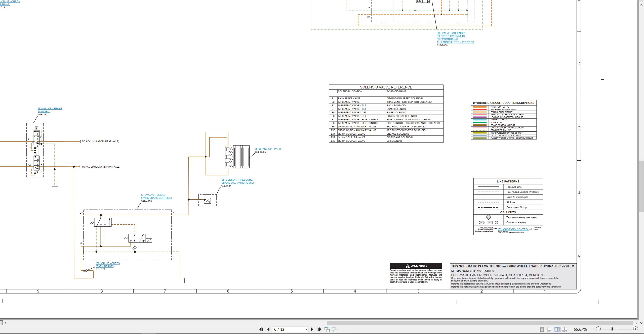Click the FAN / BRAKE VALVE cell
644x334 pixels.
coord(361,99)
